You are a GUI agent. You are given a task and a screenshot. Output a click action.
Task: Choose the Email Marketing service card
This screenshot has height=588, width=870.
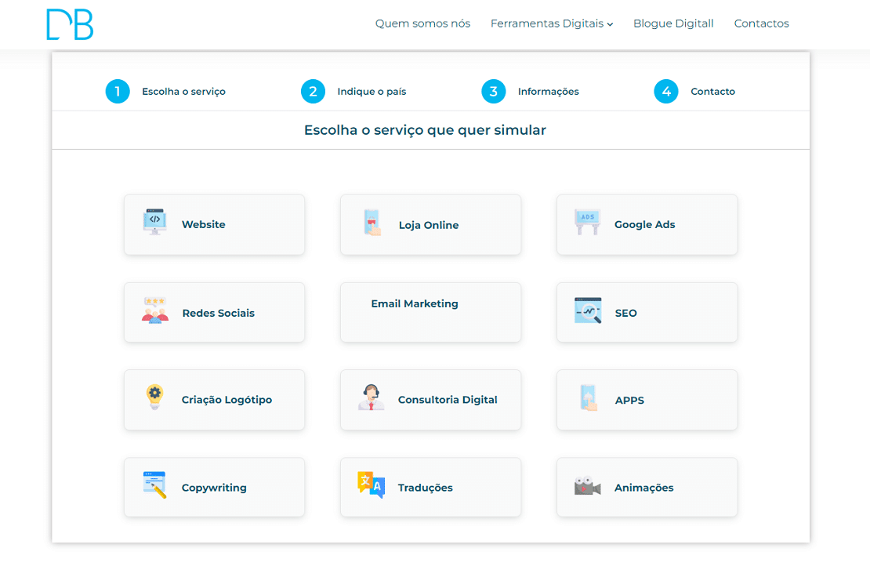(430, 312)
